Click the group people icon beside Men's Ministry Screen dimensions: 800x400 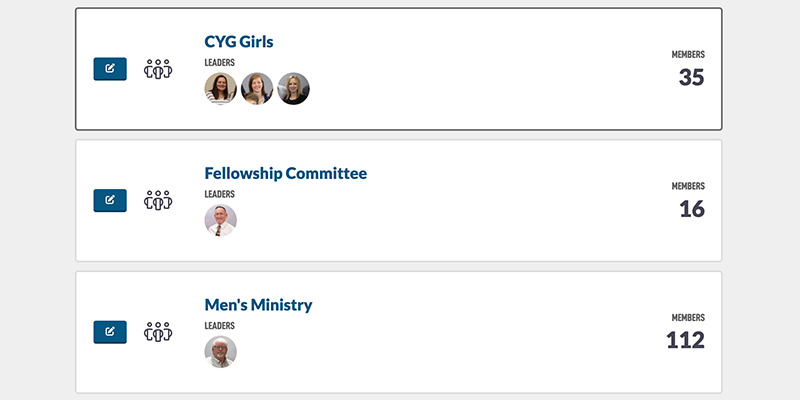point(158,332)
